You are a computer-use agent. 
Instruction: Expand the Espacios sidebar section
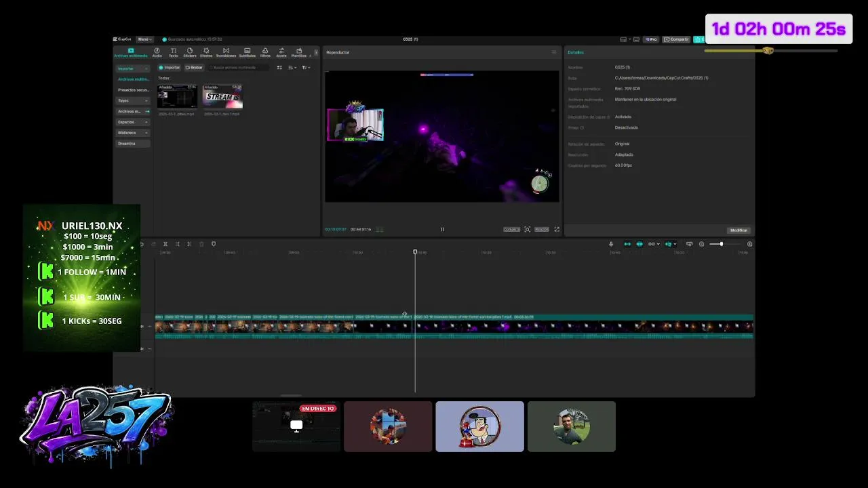point(133,122)
